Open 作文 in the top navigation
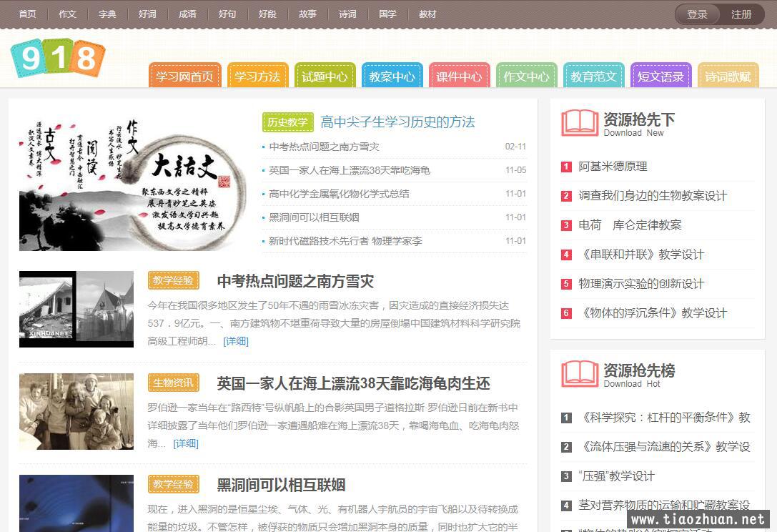The width and height of the screenshot is (777, 532). point(67,14)
